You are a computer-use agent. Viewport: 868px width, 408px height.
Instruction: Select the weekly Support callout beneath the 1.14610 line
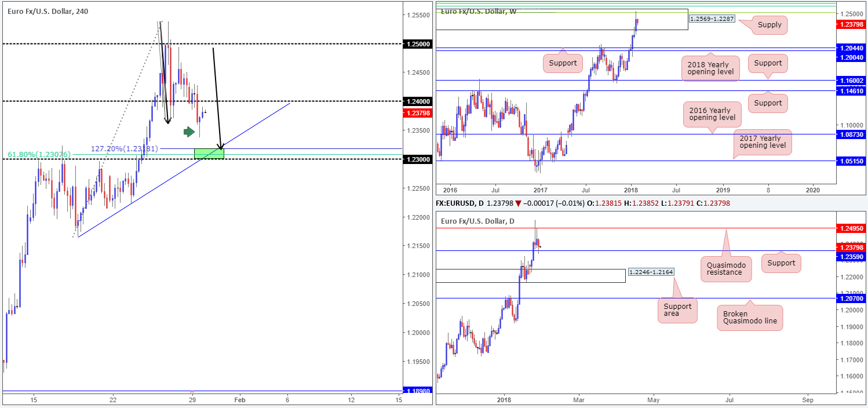768,103
